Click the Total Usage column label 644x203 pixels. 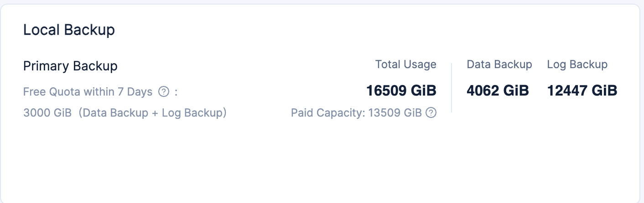pos(405,64)
